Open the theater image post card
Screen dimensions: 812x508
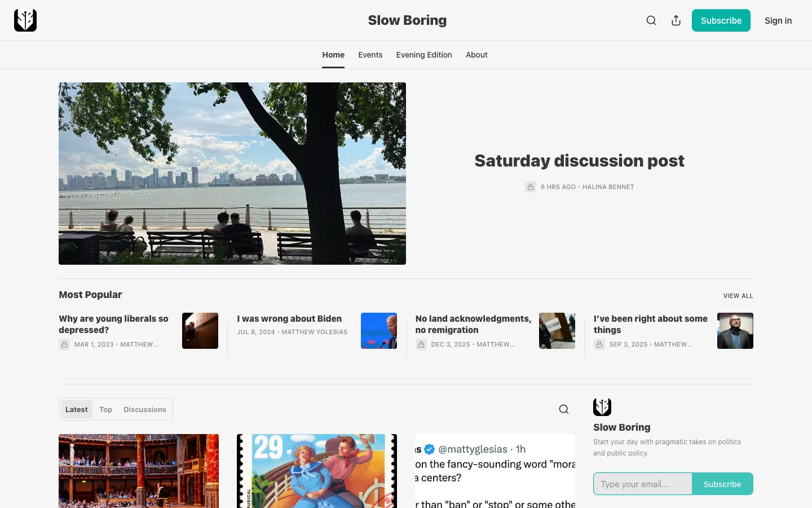click(x=139, y=471)
